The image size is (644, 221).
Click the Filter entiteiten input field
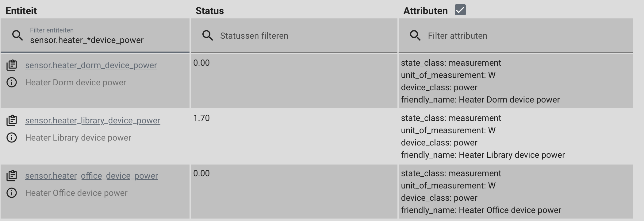[x=92, y=39]
